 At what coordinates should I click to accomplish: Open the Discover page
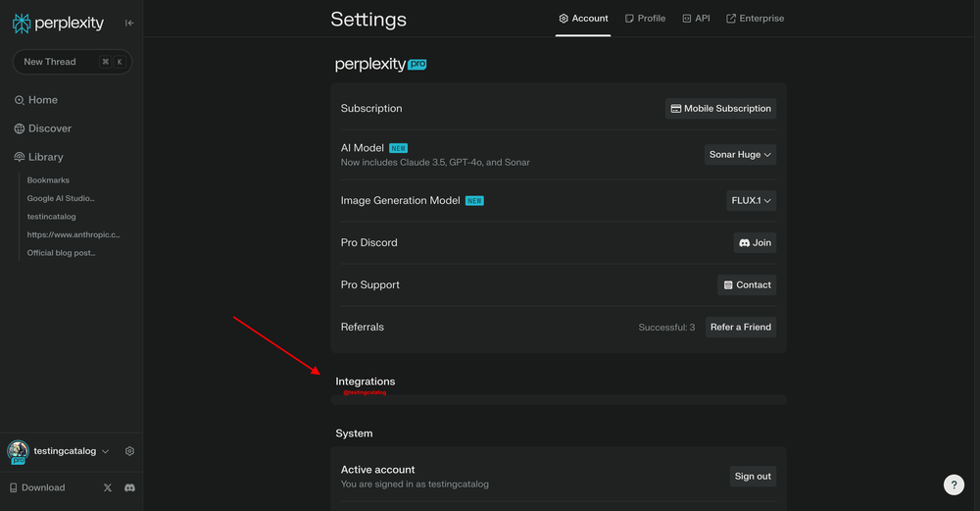tap(49, 128)
